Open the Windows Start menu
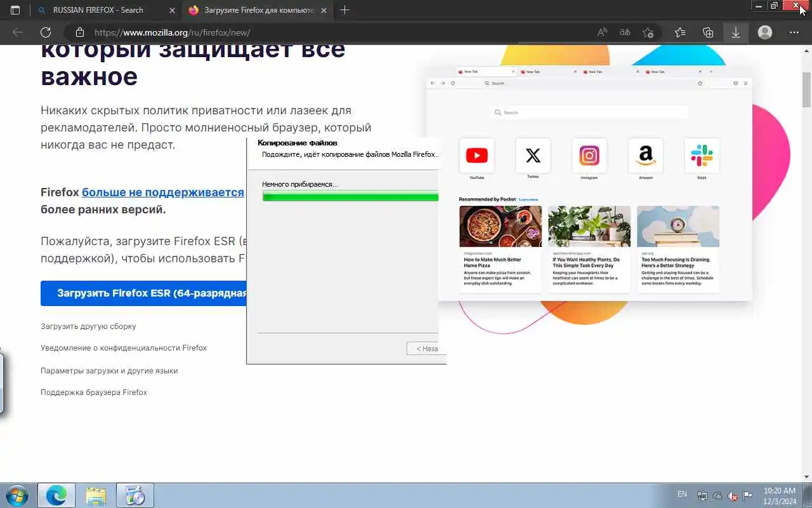The height and width of the screenshot is (508, 812). 16,495
